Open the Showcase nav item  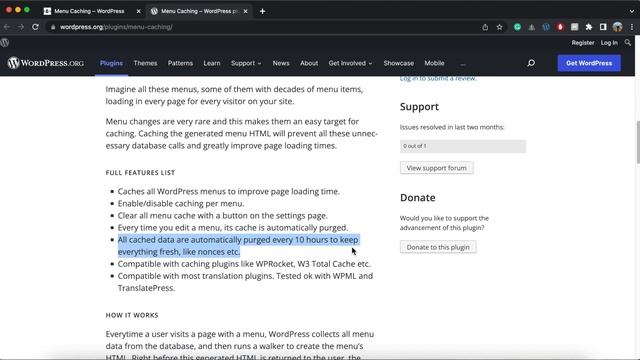pos(398,63)
